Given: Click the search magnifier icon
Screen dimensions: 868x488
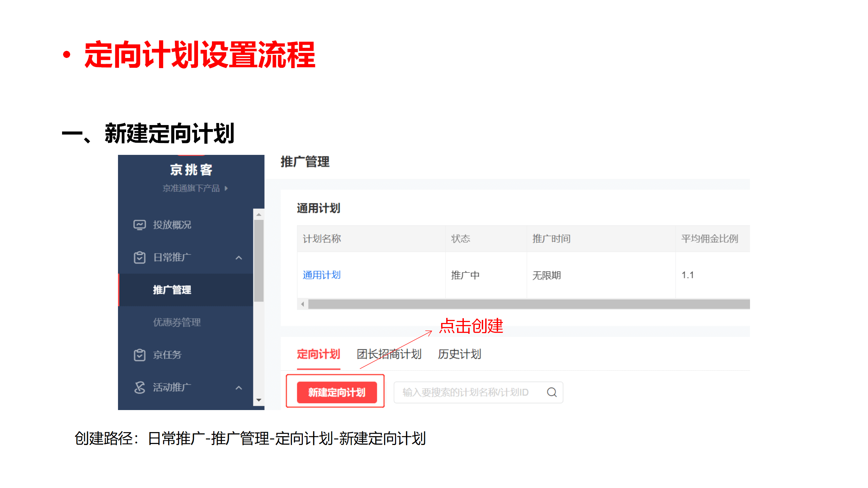Looking at the screenshot, I should tap(552, 392).
